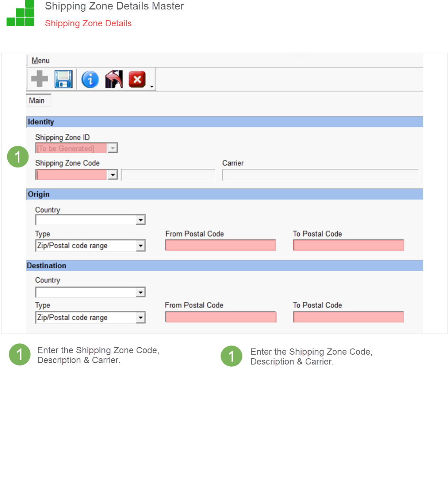The image size is (448, 496).
Task: Click the Add new record plus icon
Action: (x=39, y=79)
